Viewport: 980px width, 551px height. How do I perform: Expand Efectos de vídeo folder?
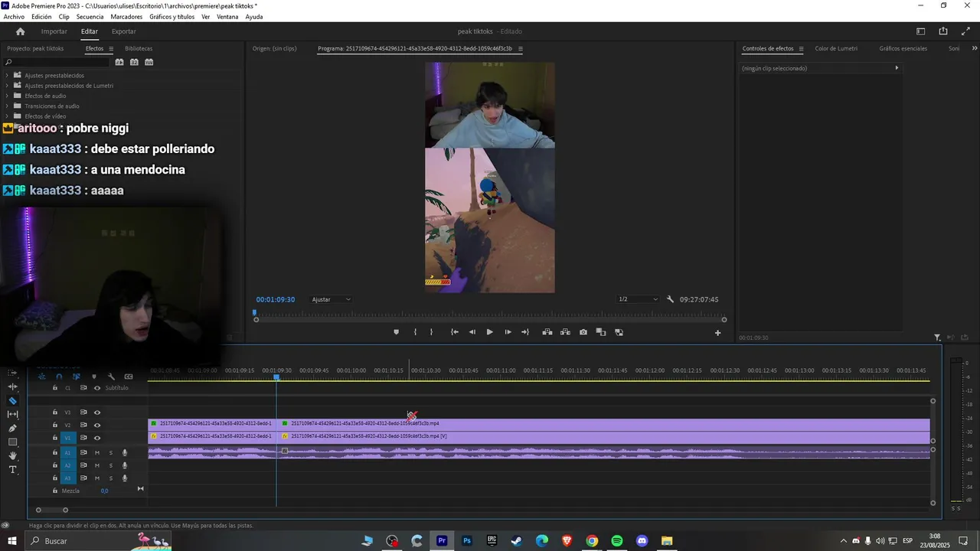click(7, 116)
